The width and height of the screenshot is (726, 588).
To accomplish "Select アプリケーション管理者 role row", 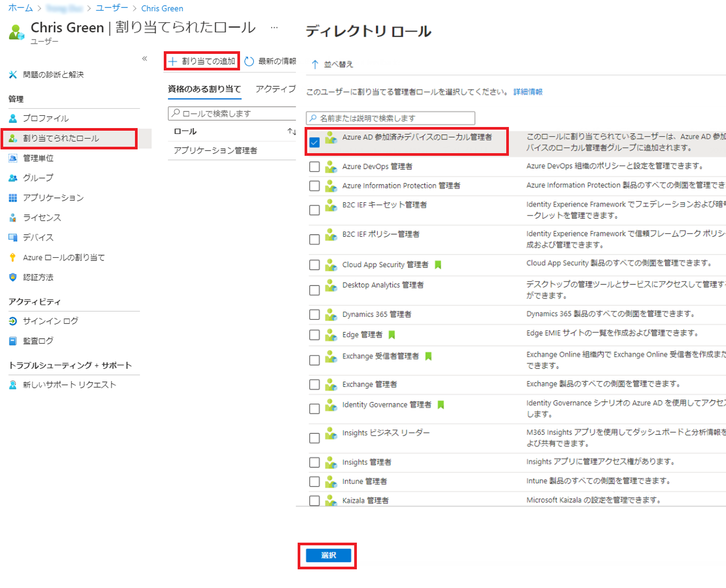I will pos(232,150).
